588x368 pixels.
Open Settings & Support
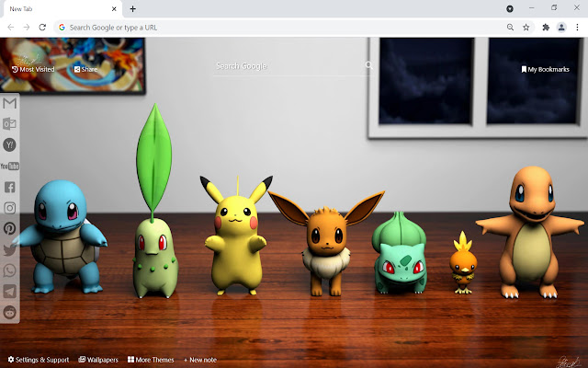pyautogui.click(x=39, y=360)
